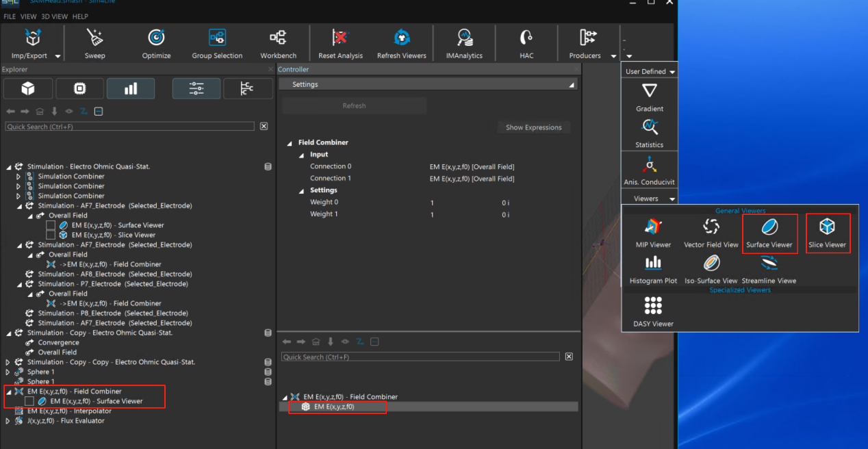Click the Sweep toolbar icon
Screen dimensions: 868x449
(x=94, y=38)
